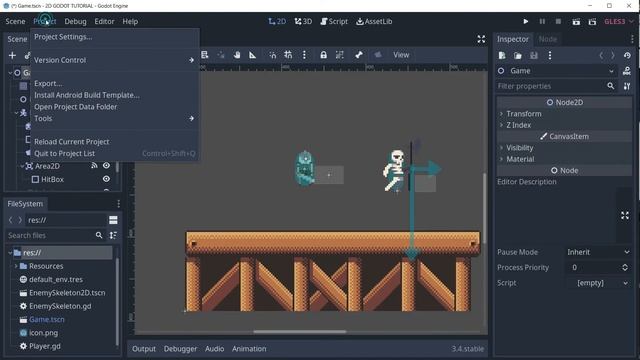Open FileSystem dock three-dot options
Viewport: 640px width, 360px height.
[x=118, y=204]
